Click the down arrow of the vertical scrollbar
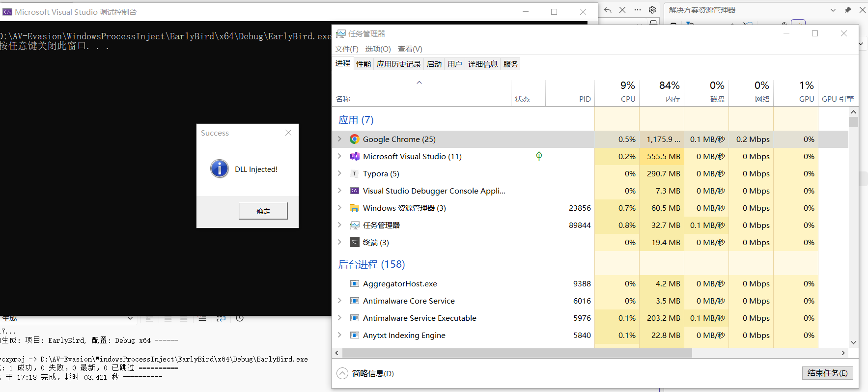 point(854,343)
